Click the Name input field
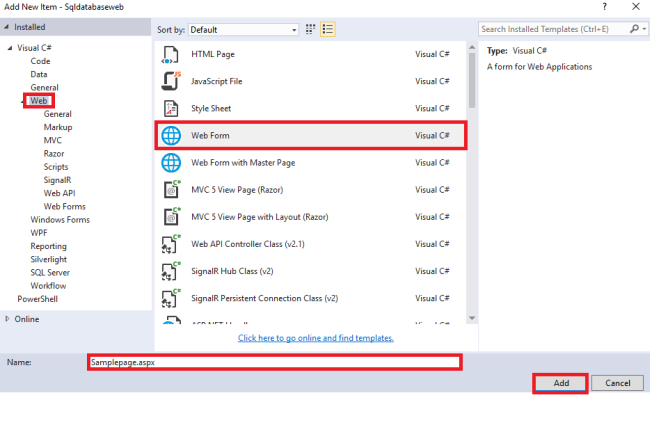The width and height of the screenshot is (650, 441). pos(275,363)
